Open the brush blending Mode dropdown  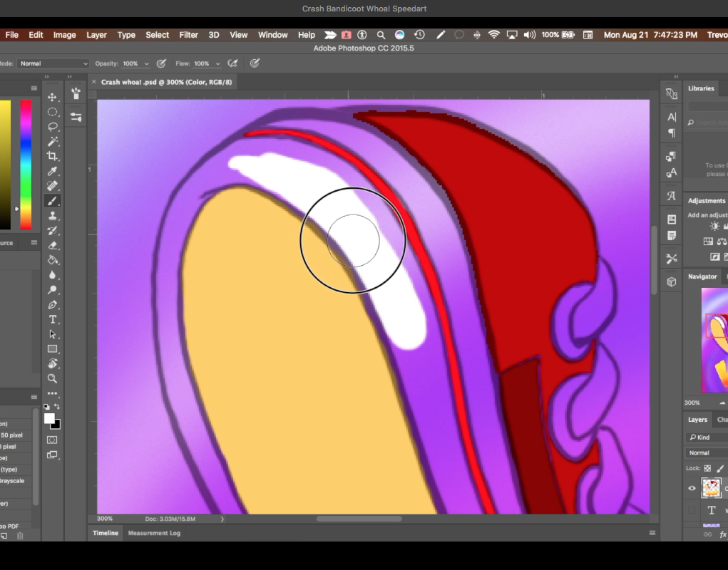[53, 63]
